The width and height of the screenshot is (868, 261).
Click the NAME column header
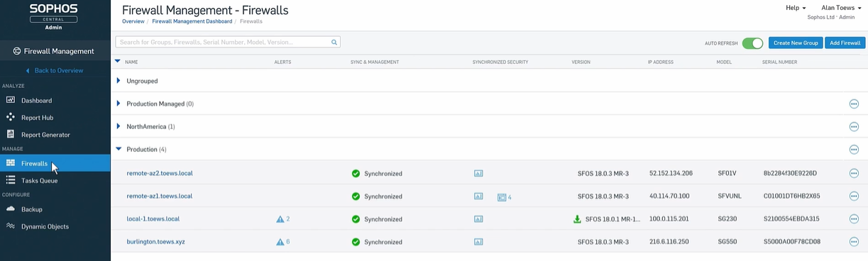tap(131, 62)
